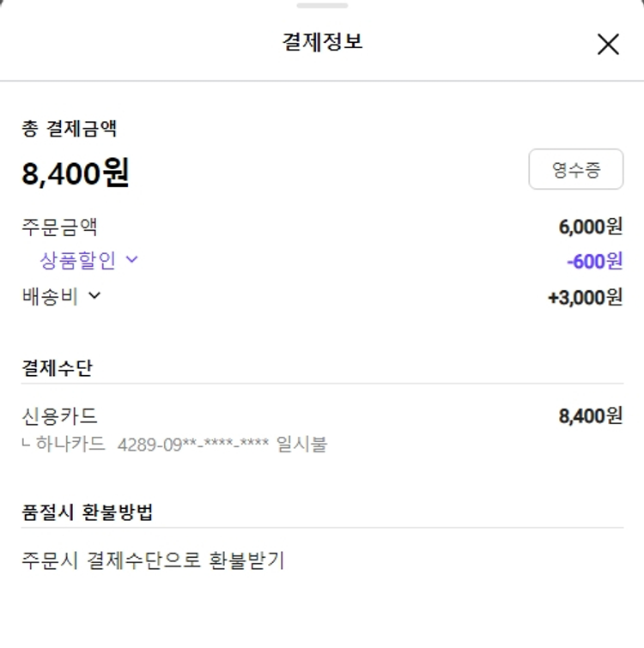Click the 일시불 installment text
Screen dimensions: 644x648
pyautogui.click(x=301, y=445)
